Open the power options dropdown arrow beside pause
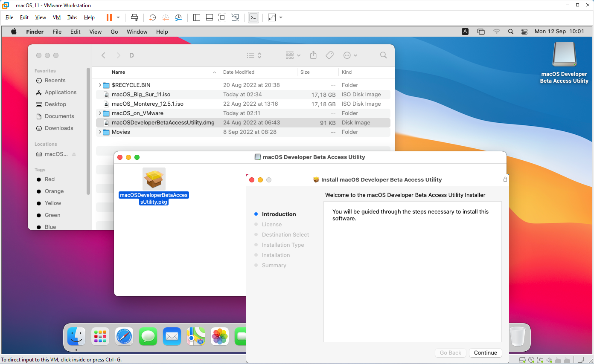 118,17
